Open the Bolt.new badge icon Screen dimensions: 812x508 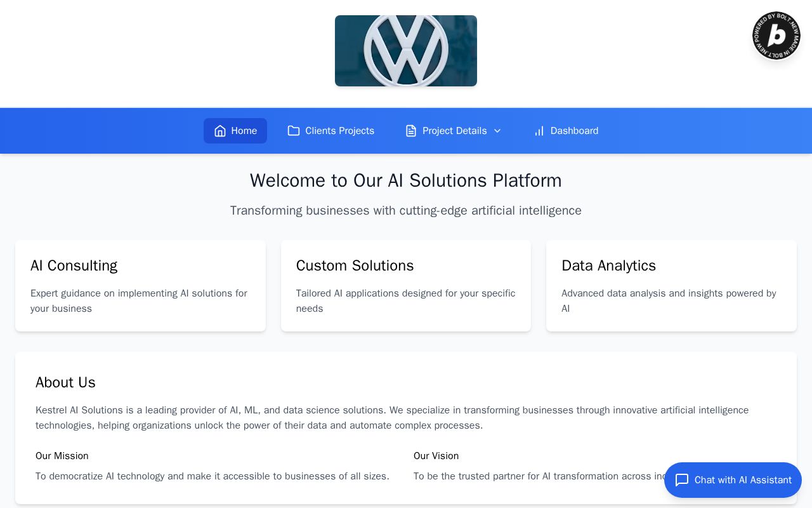776,36
